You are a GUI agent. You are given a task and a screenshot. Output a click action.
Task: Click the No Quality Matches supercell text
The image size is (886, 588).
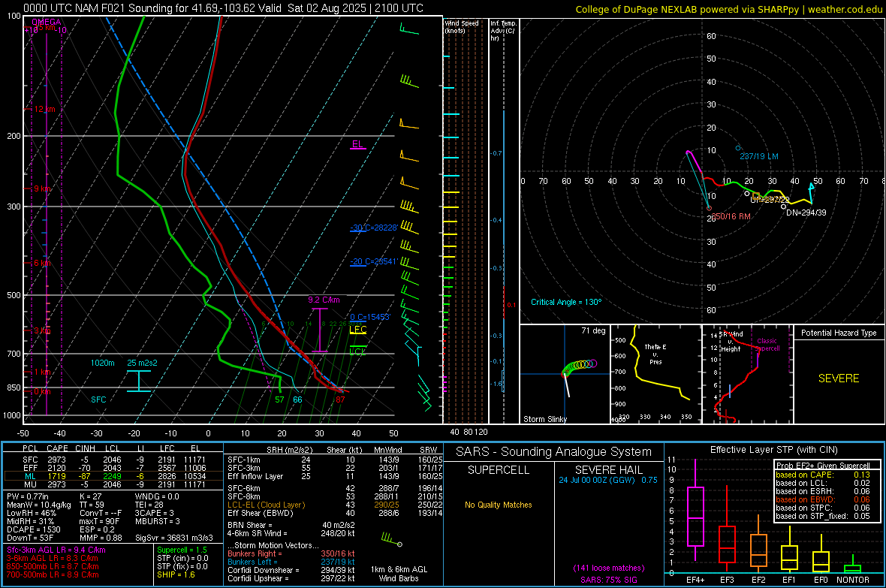[x=499, y=505]
